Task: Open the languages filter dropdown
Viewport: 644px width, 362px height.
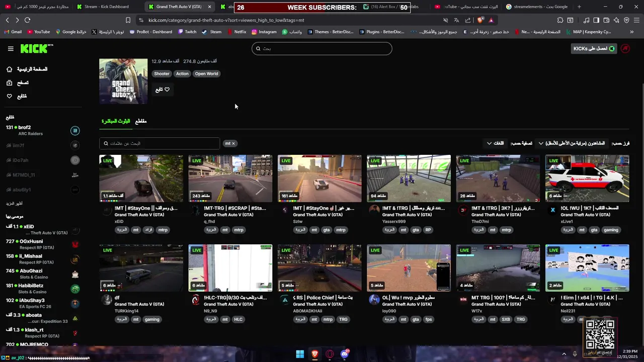Action: pos(495,143)
